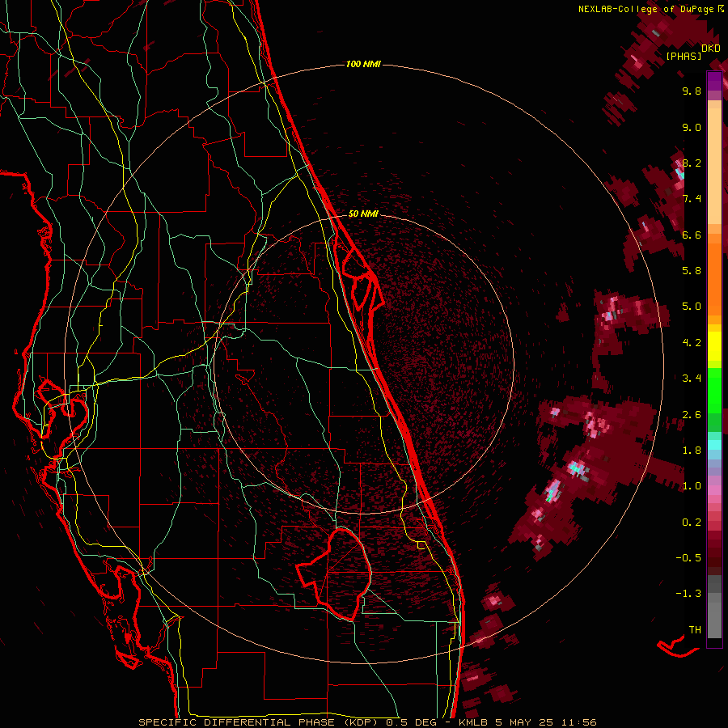This screenshot has width=728, height=728.
Task: Pick the green segment of the color bar
Action: pos(714,391)
